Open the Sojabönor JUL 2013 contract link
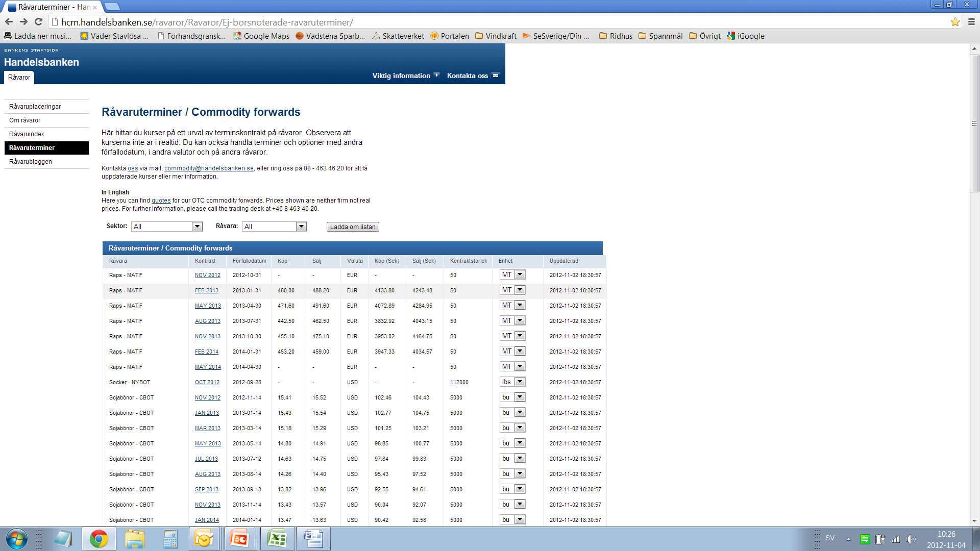 coord(206,459)
